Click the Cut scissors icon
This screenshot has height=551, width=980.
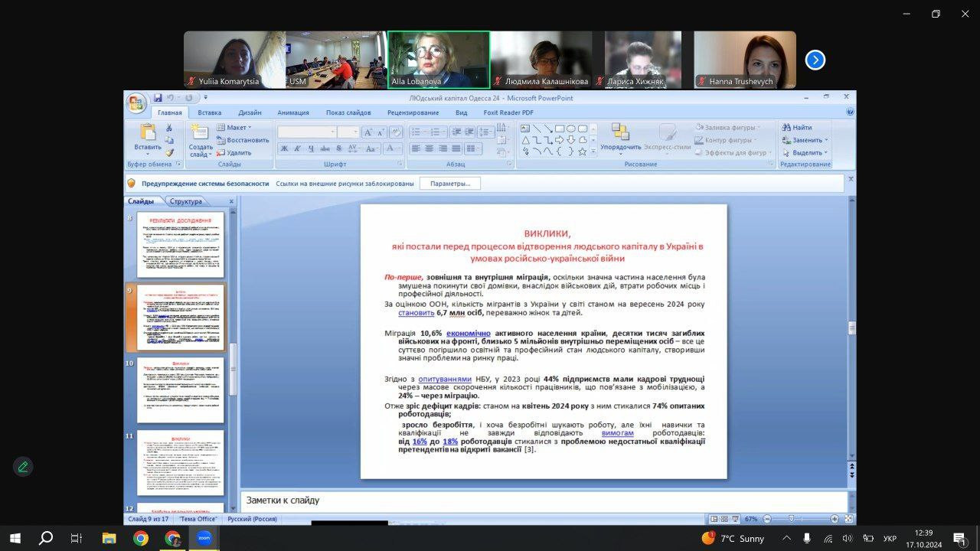(x=169, y=128)
